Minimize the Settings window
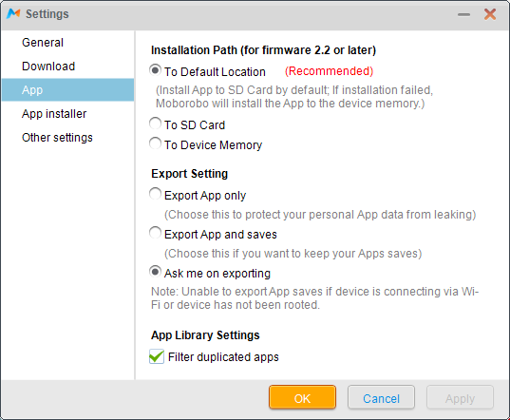The width and height of the screenshot is (510, 420). coord(463,14)
